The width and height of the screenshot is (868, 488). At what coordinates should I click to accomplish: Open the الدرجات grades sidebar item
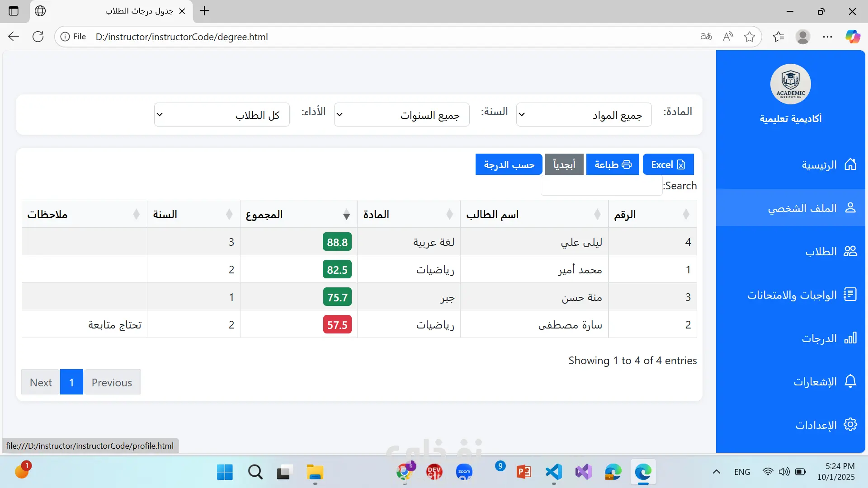[x=828, y=338]
